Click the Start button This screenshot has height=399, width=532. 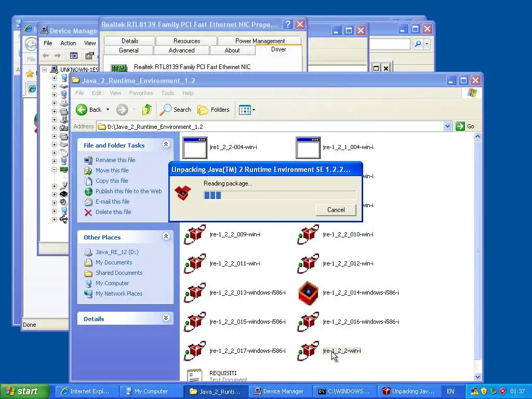click(24, 391)
